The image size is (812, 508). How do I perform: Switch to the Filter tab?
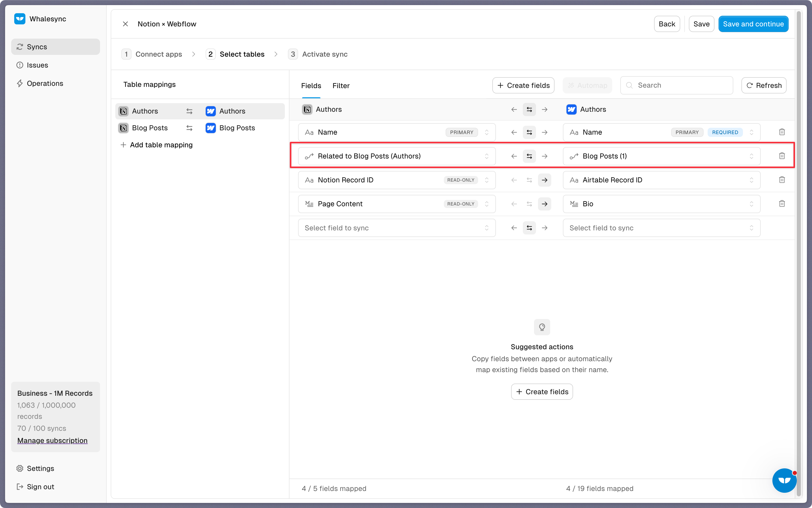pos(341,86)
